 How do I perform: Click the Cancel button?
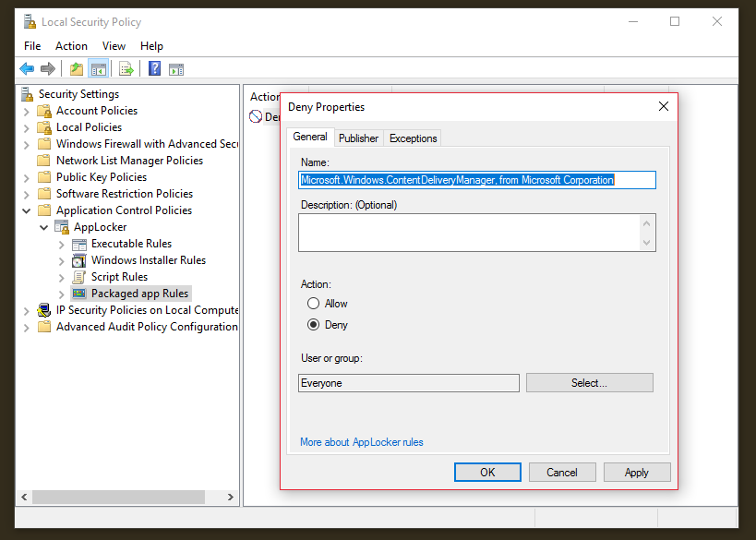(x=562, y=472)
